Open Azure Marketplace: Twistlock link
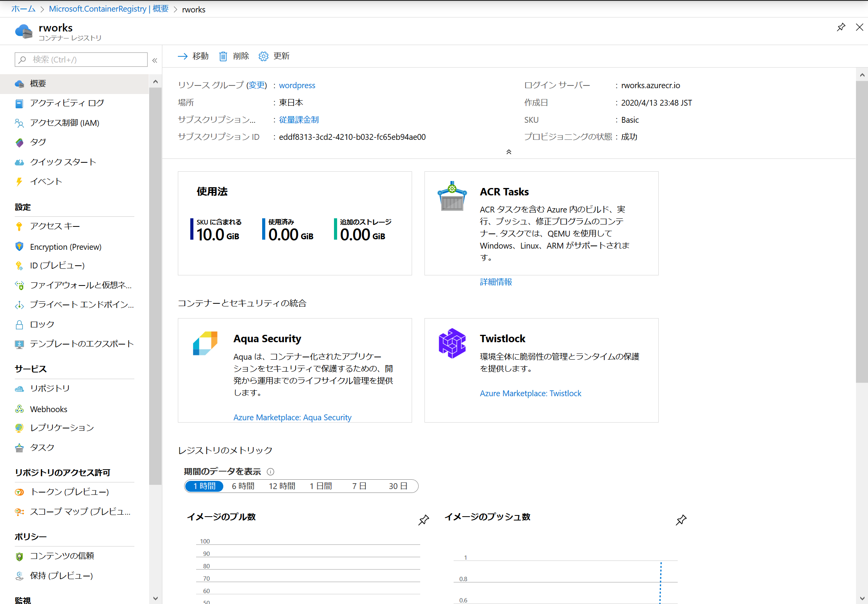868x604 pixels. tap(531, 393)
